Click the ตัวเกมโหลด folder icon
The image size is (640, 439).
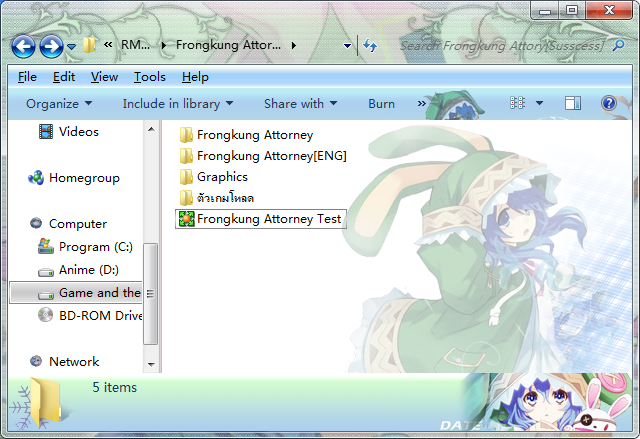186,198
